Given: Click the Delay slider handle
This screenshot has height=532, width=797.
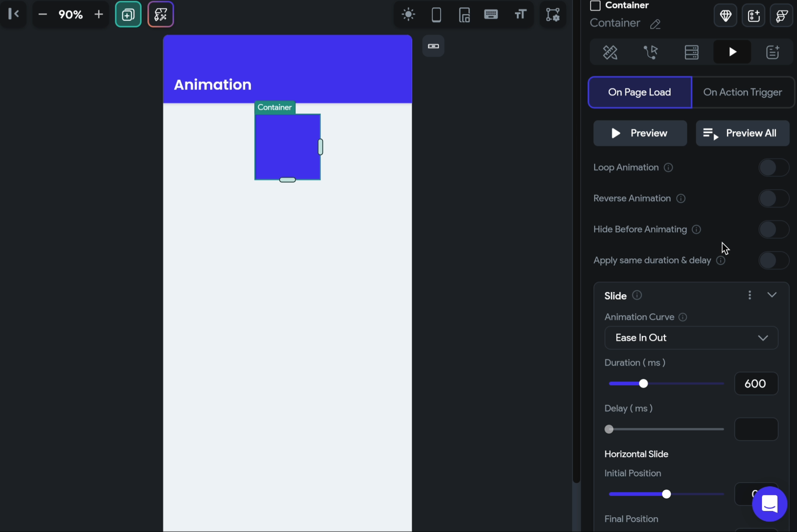Looking at the screenshot, I should pyautogui.click(x=609, y=430).
